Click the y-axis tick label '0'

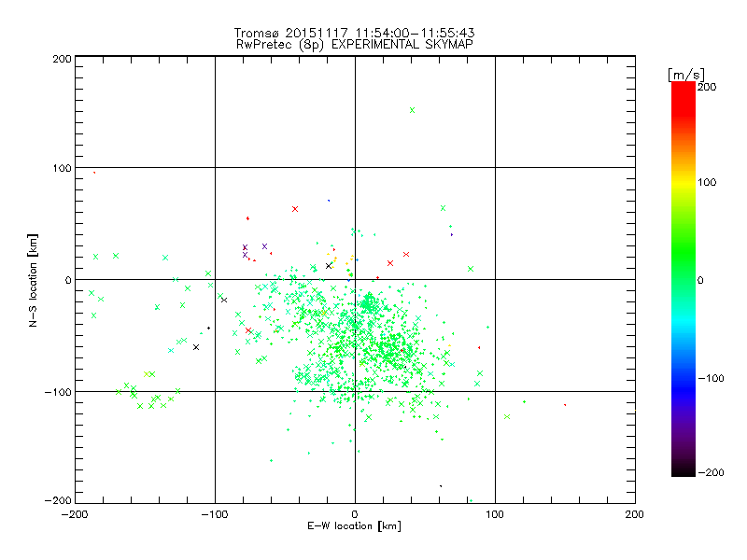click(68, 280)
